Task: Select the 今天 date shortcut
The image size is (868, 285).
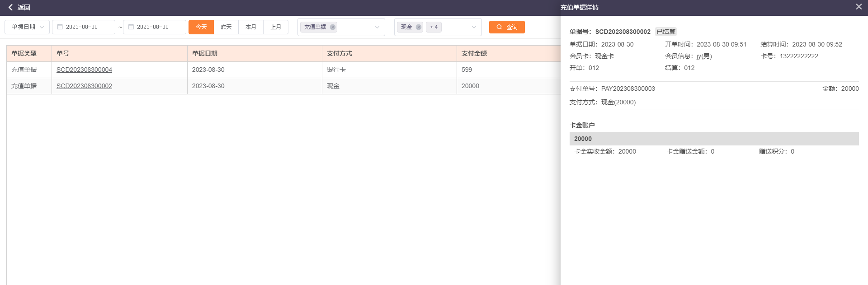Action: click(x=201, y=27)
